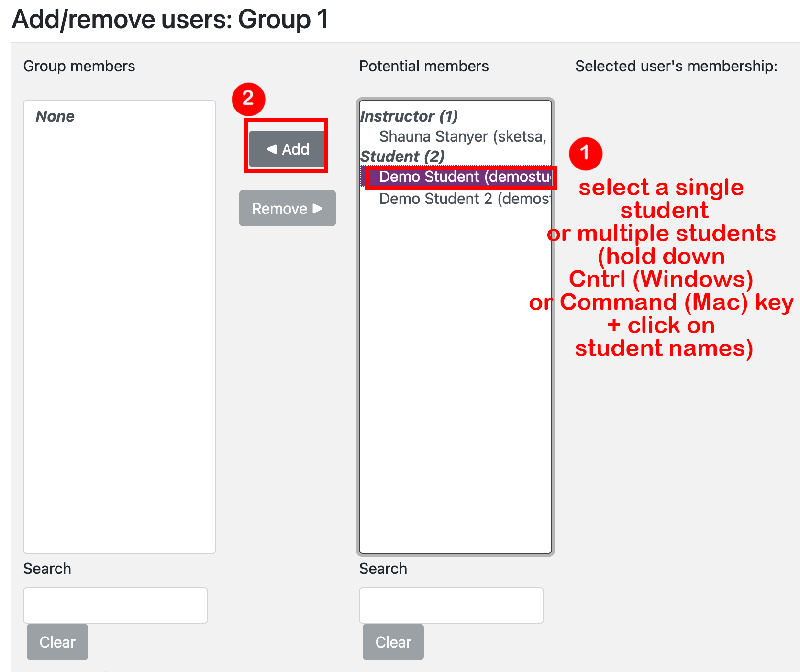Screen dimensions: 800x672
Task: Click the red circle marker numbered 1
Action: point(585,154)
